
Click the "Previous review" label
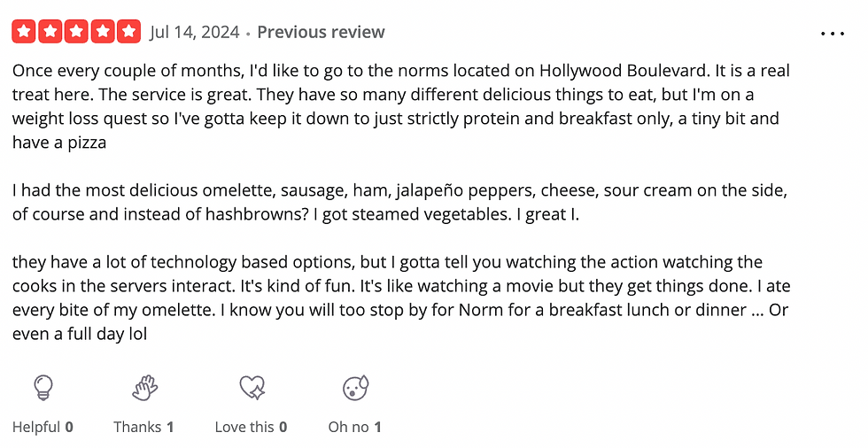(x=321, y=32)
